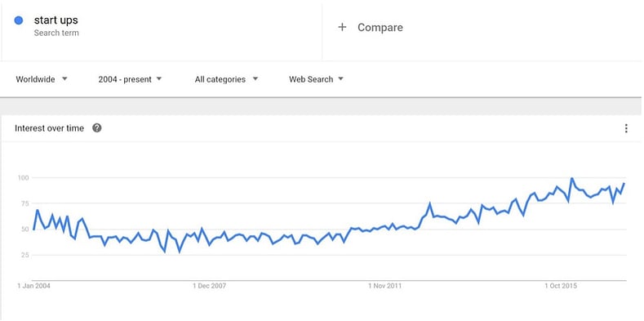The width and height of the screenshot is (644, 321).
Task: Click the blue dot beside start ups
Action: click(19, 20)
